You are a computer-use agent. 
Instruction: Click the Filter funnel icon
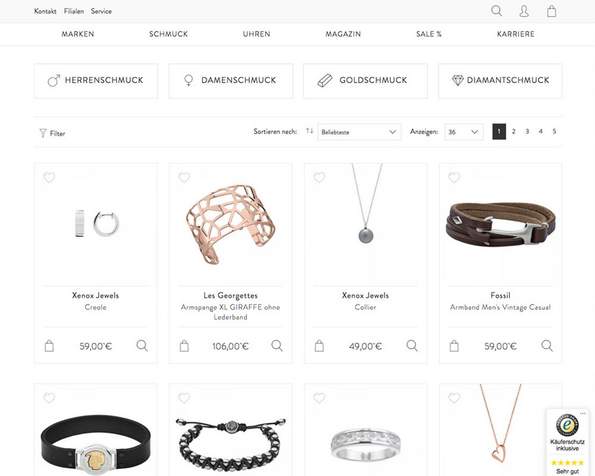pos(43,133)
